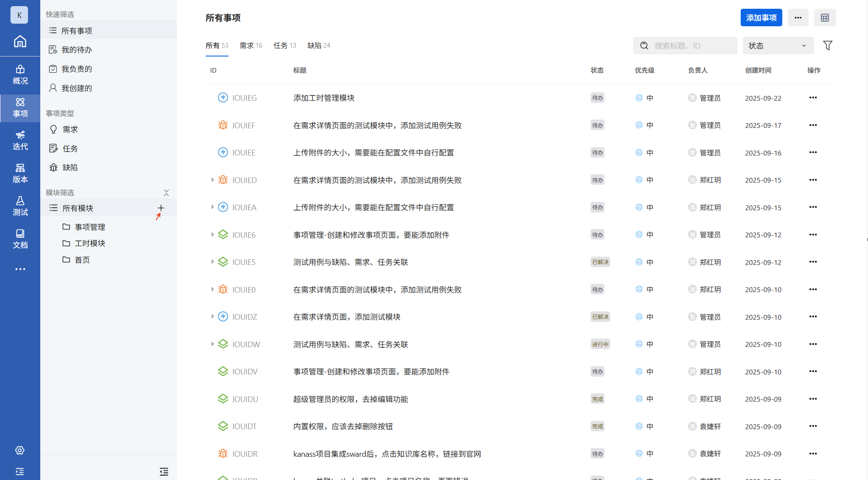Open 添加工时管理模块 item title

323,98
